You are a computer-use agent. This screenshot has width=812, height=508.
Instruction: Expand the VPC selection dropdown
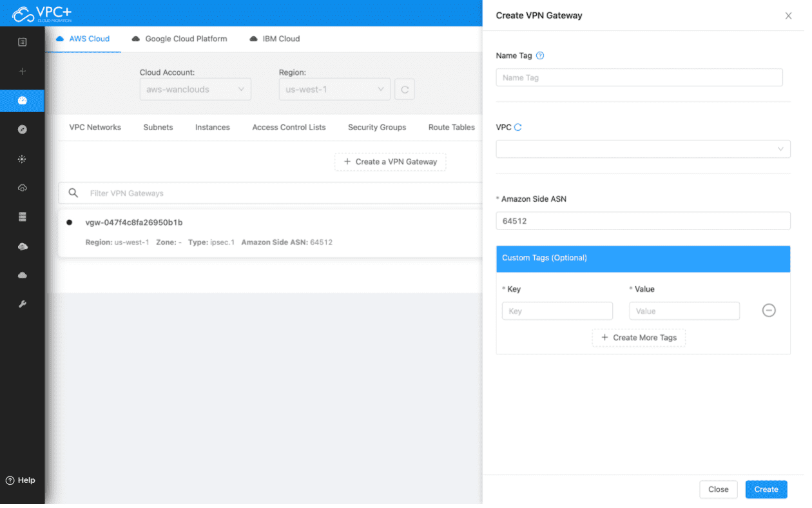pyautogui.click(x=643, y=149)
